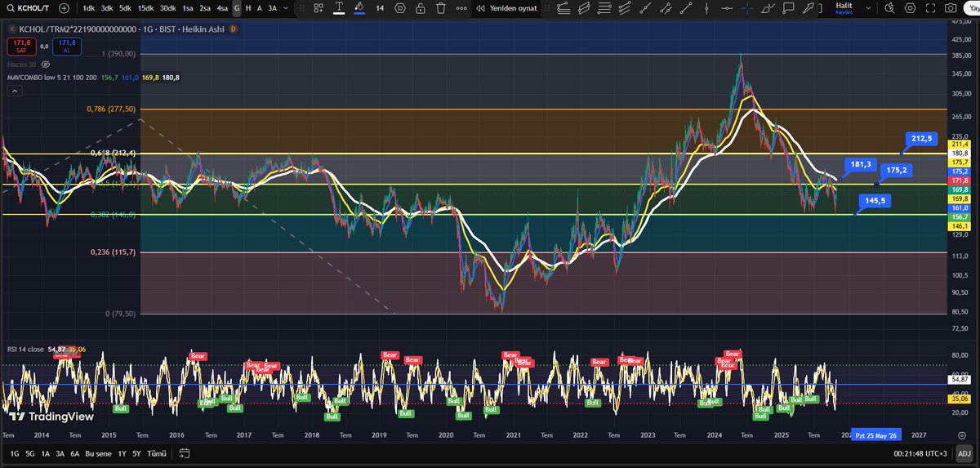Select the 1dk timeframe
The height and width of the screenshot is (468, 980).
pyautogui.click(x=88, y=7)
